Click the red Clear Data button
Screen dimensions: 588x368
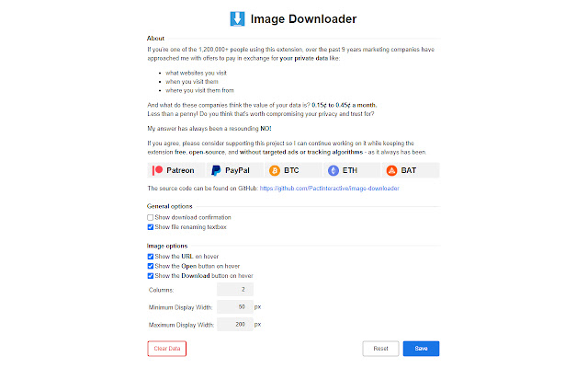point(167,349)
